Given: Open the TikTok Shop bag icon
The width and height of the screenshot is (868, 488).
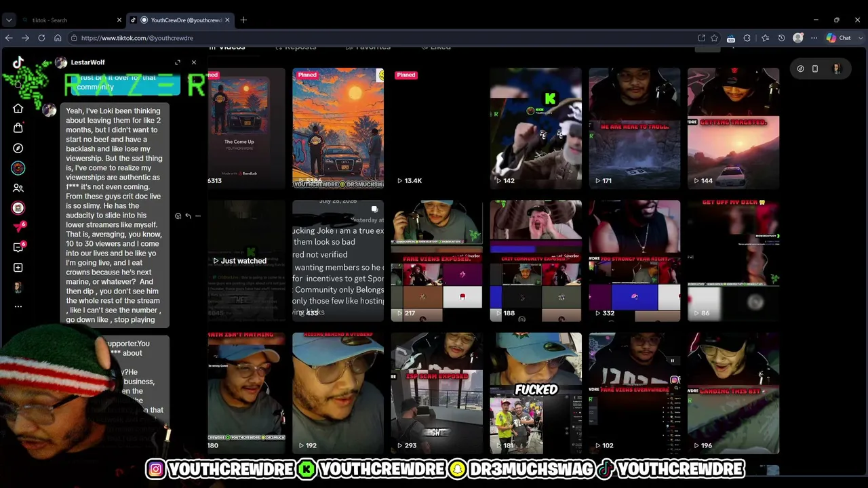Looking at the screenshot, I should click(18, 128).
